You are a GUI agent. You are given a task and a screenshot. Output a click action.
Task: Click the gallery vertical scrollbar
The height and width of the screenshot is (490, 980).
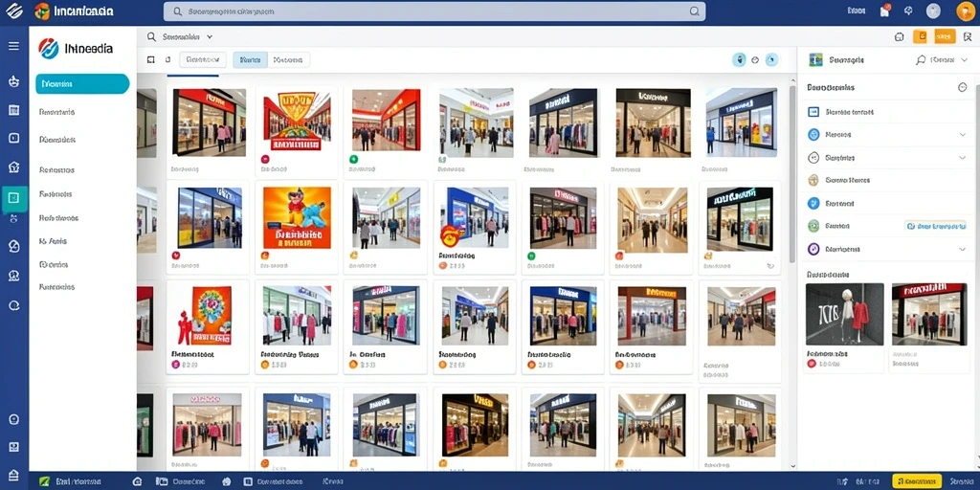[792, 175]
